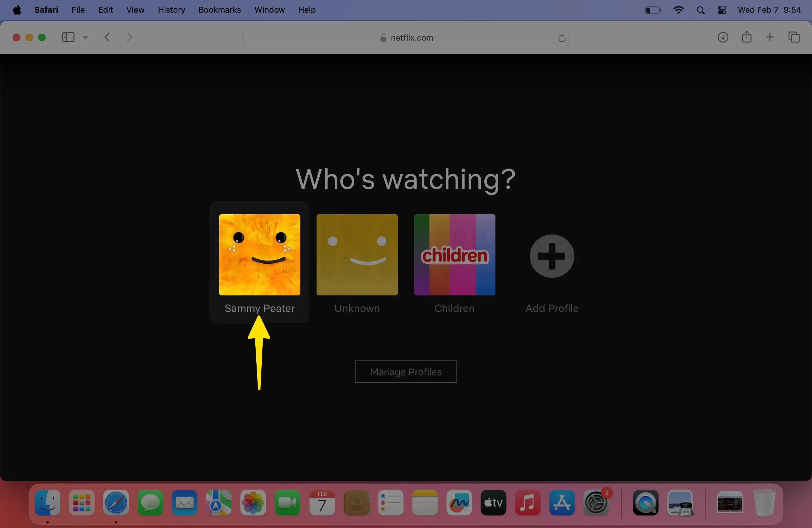Image resolution: width=812 pixels, height=528 pixels.
Task: Reload the page with refresh icon
Action: pos(561,38)
